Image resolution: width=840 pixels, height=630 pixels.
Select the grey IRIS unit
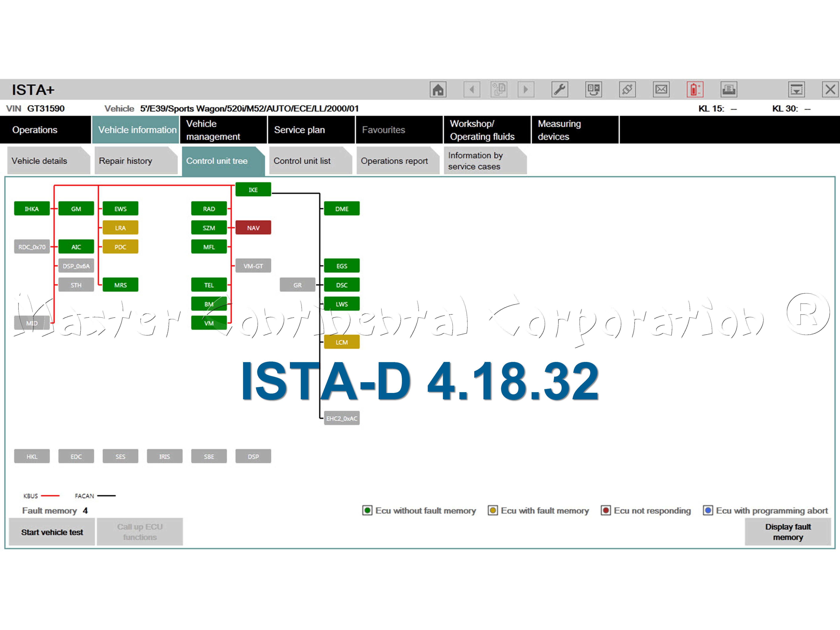(x=164, y=456)
